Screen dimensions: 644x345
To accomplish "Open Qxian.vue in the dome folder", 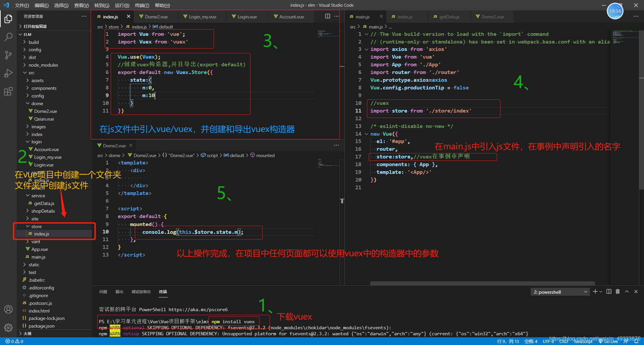I will pos(44,119).
